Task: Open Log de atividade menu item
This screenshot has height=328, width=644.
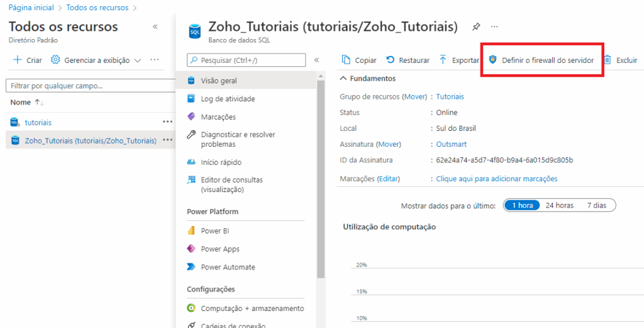Action: point(221,99)
